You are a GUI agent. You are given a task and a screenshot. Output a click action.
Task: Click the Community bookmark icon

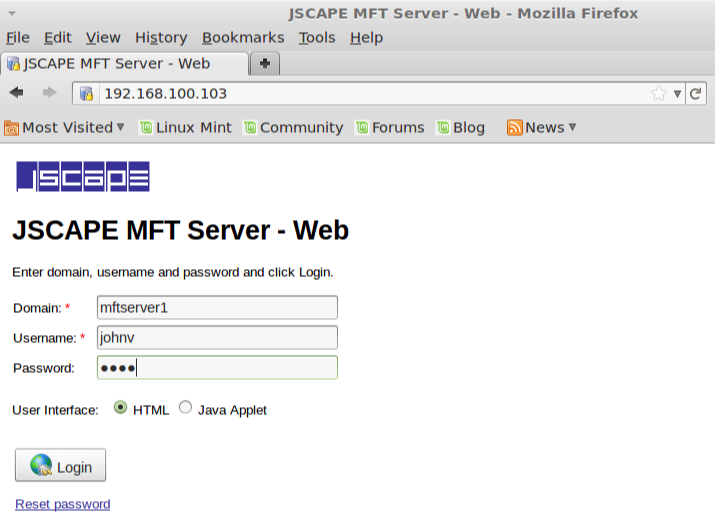pyautogui.click(x=250, y=127)
